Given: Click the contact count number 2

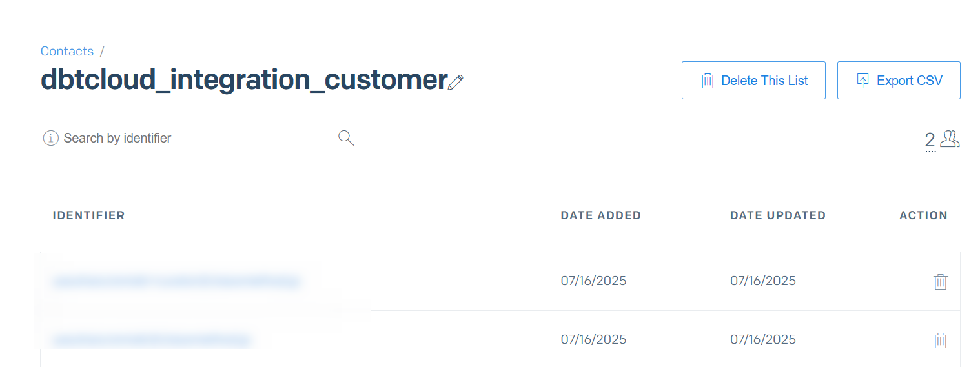Looking at the screenshot, I should (930, 140).
